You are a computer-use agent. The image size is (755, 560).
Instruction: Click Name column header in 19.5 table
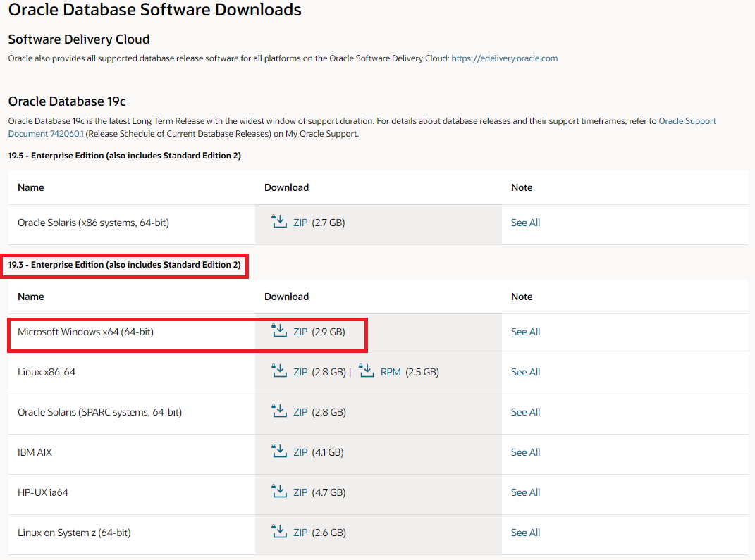point(31,187)
